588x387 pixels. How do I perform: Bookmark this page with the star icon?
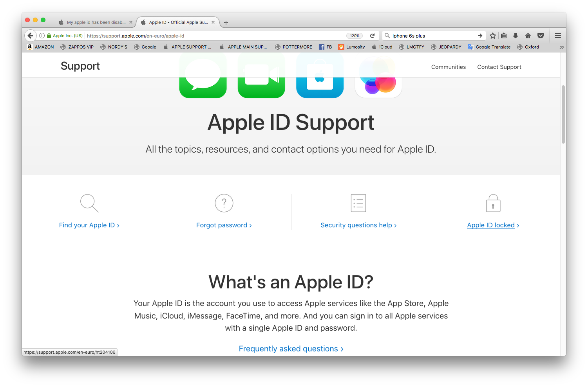(493, 36)
